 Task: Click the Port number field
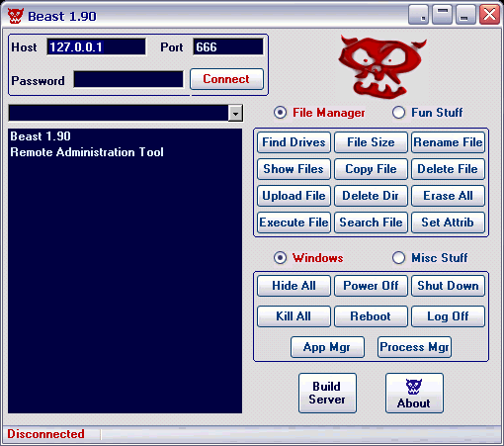pyautogui.click(x=228, y=46)
